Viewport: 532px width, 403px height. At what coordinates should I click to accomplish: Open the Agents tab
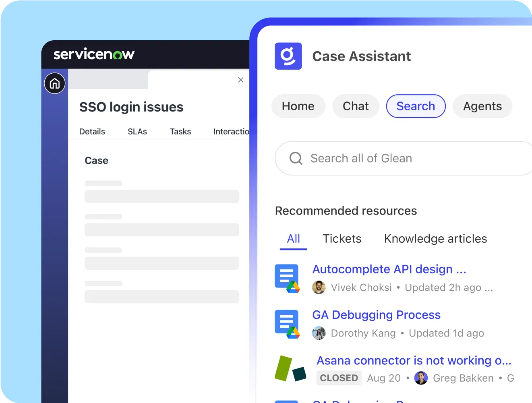(482, 106)
